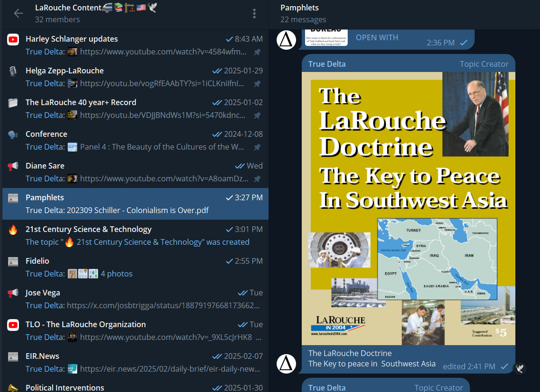Click Jose Vega x.com link preview

pyautogui.click(x=163, y=306)
